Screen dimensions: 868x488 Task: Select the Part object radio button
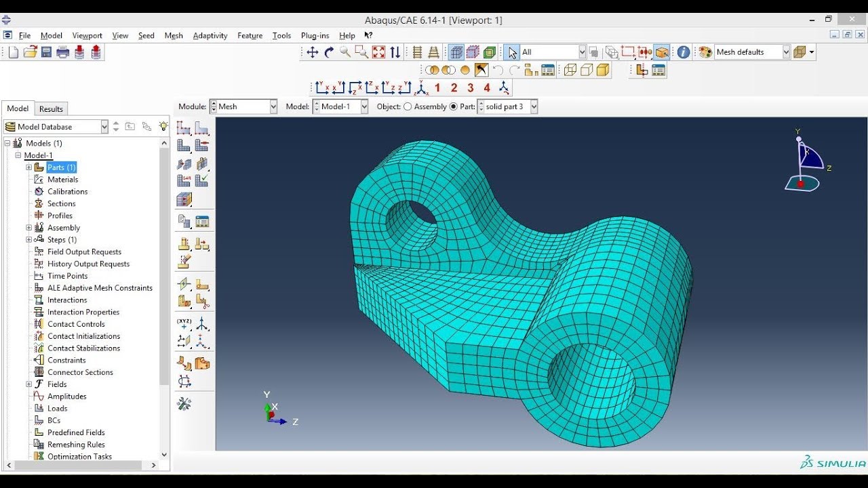click(x=454, y=106)
